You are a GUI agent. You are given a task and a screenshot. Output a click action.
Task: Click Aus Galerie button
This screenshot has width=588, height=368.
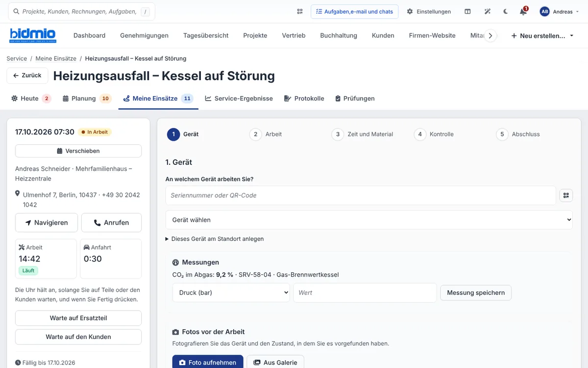coord(275,362)
